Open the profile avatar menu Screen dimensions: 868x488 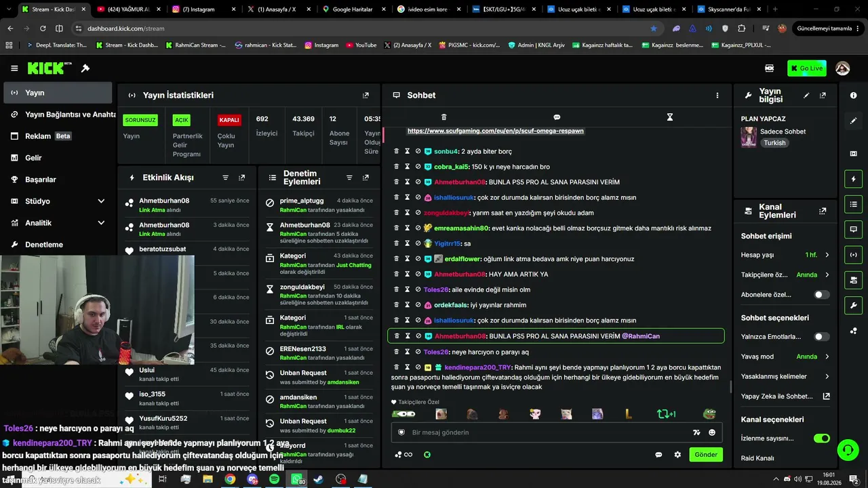click(x=842, y=68)
